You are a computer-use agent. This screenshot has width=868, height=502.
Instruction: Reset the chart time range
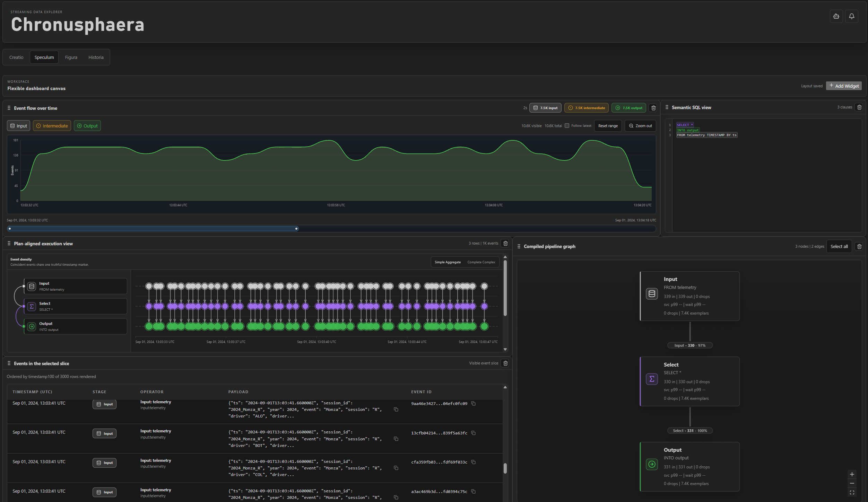pyautogui.click(x=608, y=126)
